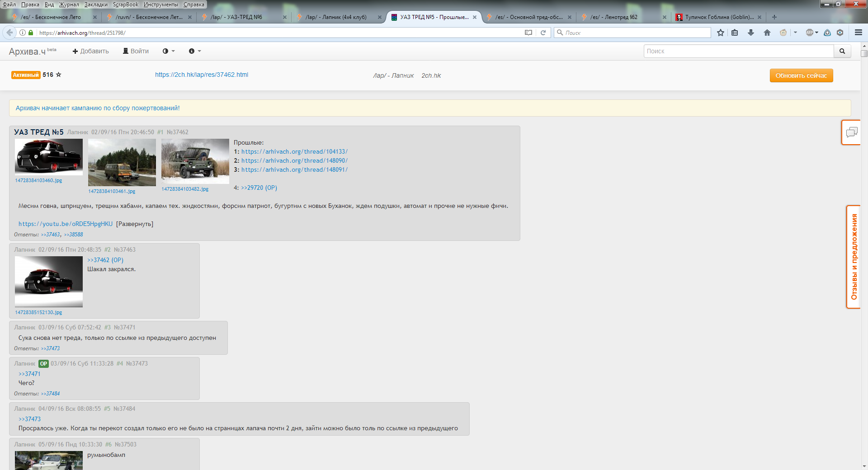Open the Adblock Plus dropdown arrow
Screen dimensions: 868x470
817,33
